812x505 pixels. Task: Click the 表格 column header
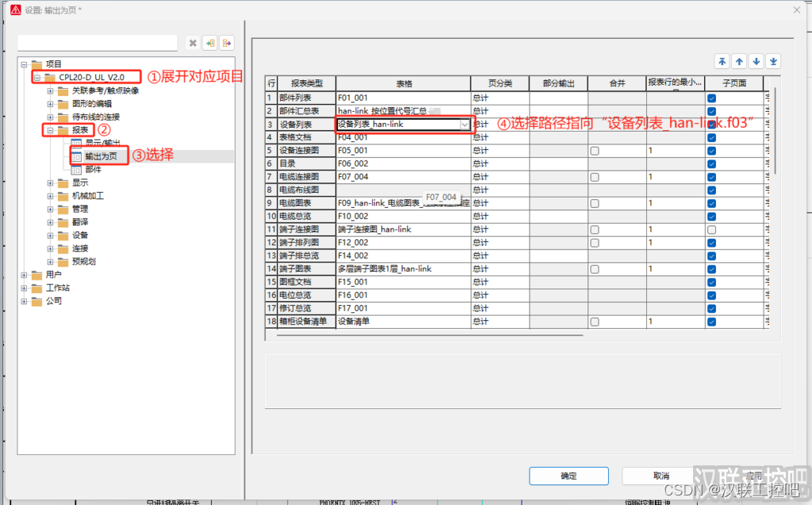403,83
